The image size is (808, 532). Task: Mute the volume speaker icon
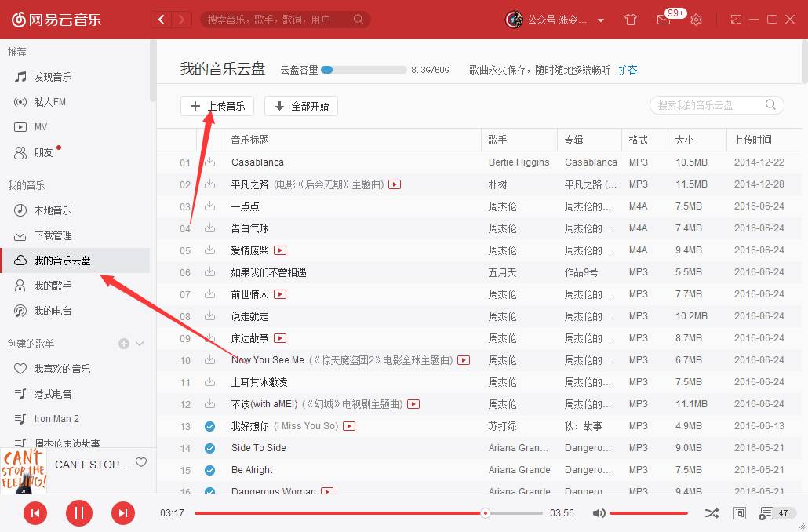(599, 513)
